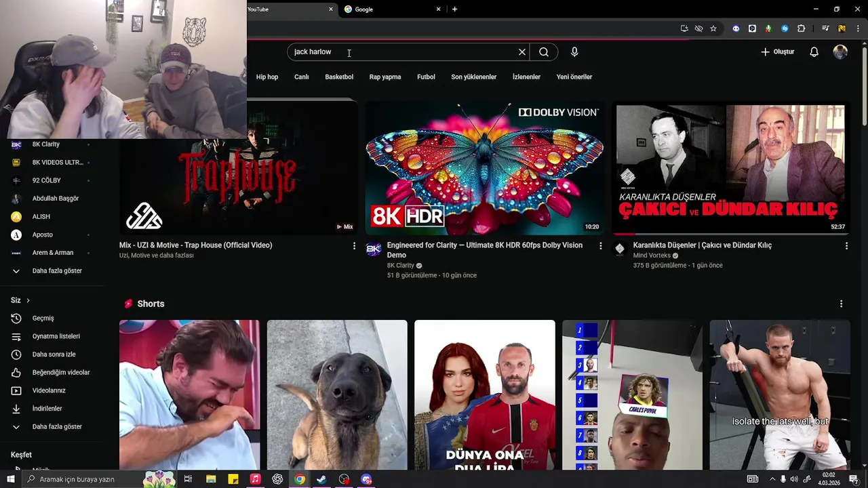Select the İzlenenler filter chip
This screenshot has width=868, height=488.
tap(526, 77)
